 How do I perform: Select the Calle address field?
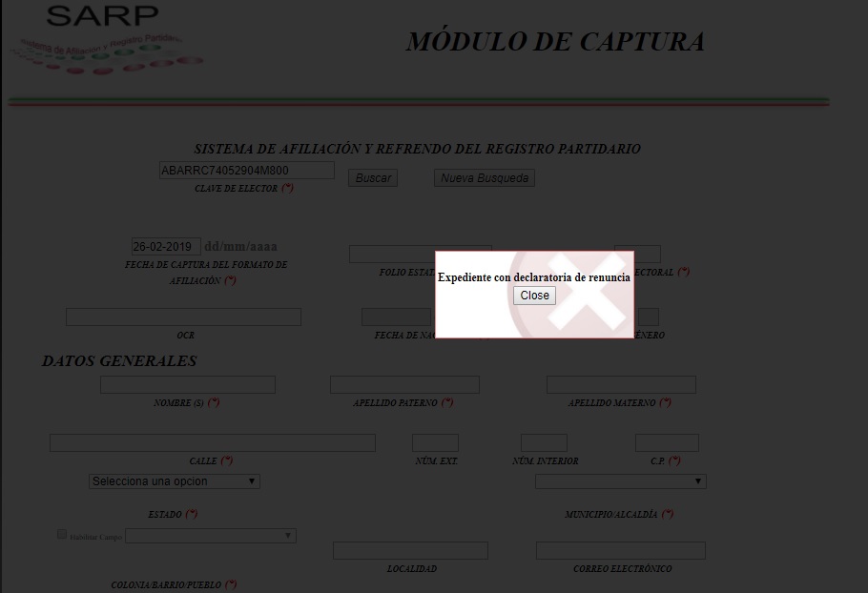coord(212,443)
